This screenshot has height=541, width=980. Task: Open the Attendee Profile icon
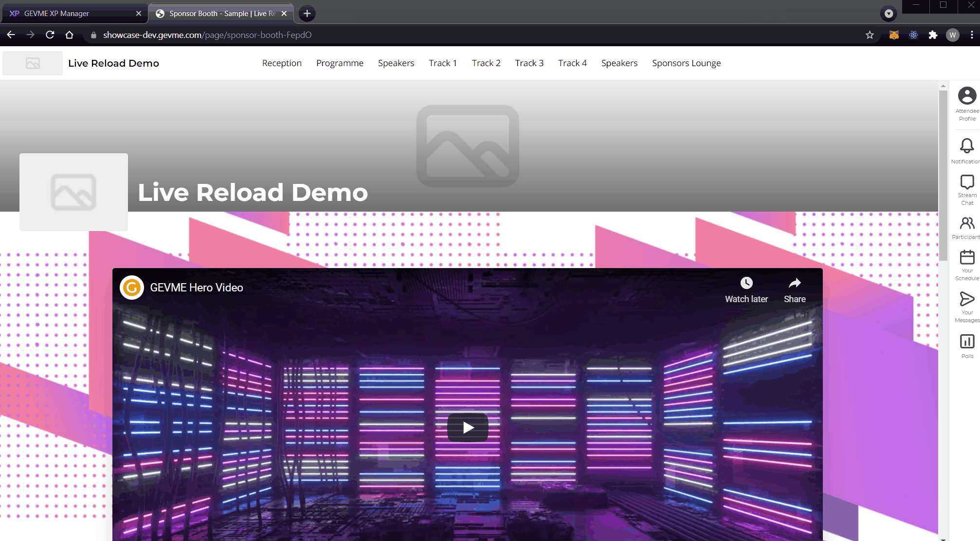click(x=966, y=96)
